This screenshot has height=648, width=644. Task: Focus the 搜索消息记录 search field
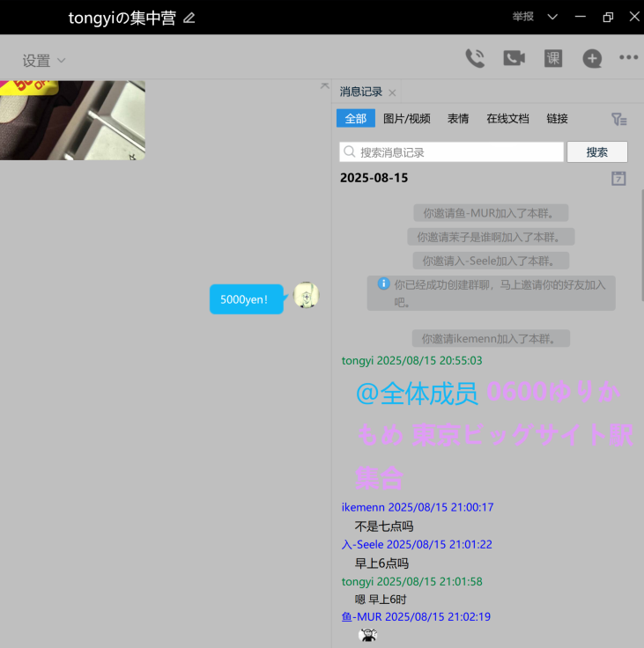point(451,152)
